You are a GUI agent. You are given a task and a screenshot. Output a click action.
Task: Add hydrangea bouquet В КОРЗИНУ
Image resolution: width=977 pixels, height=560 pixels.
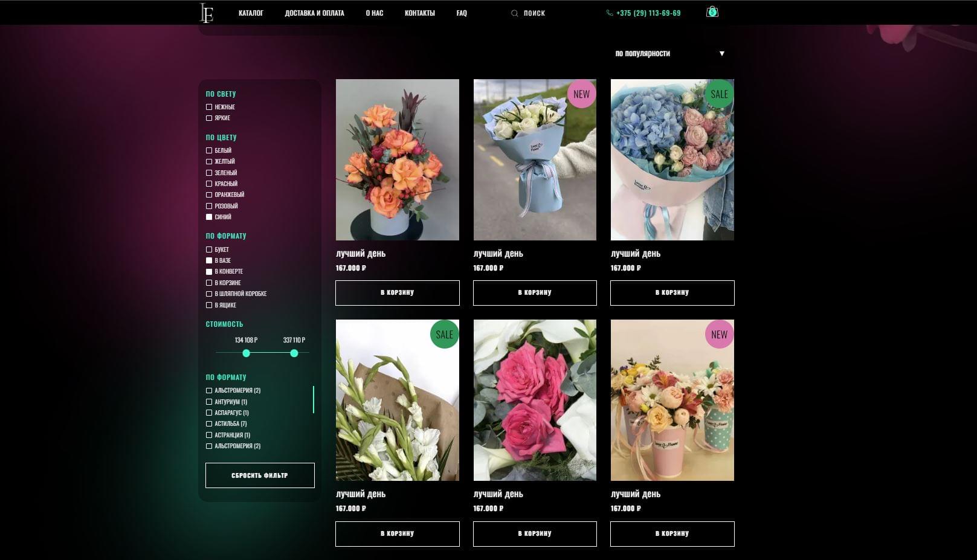coord(672,292)
